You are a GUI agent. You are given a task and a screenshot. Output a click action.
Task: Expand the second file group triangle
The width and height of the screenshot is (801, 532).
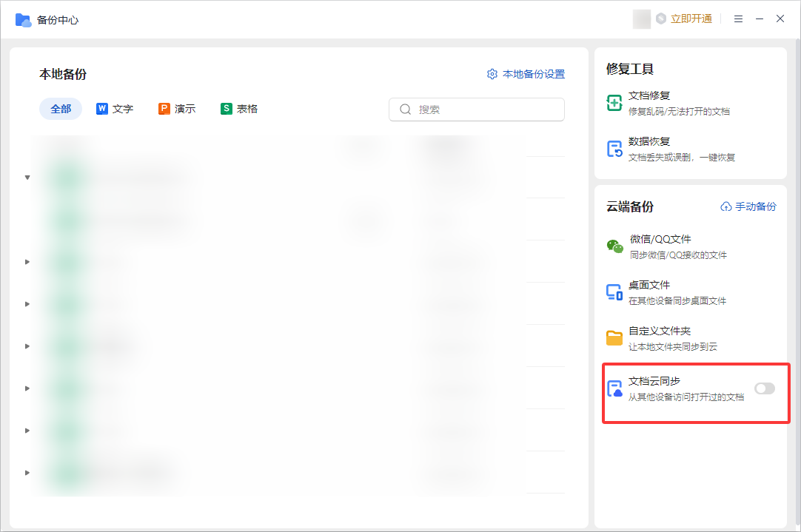tap(27, 261)
